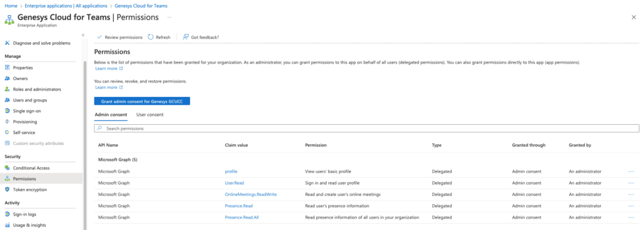This screenshot has width=644, height=230.
Task: Click the Conditional Access icon
Action: 7,168
